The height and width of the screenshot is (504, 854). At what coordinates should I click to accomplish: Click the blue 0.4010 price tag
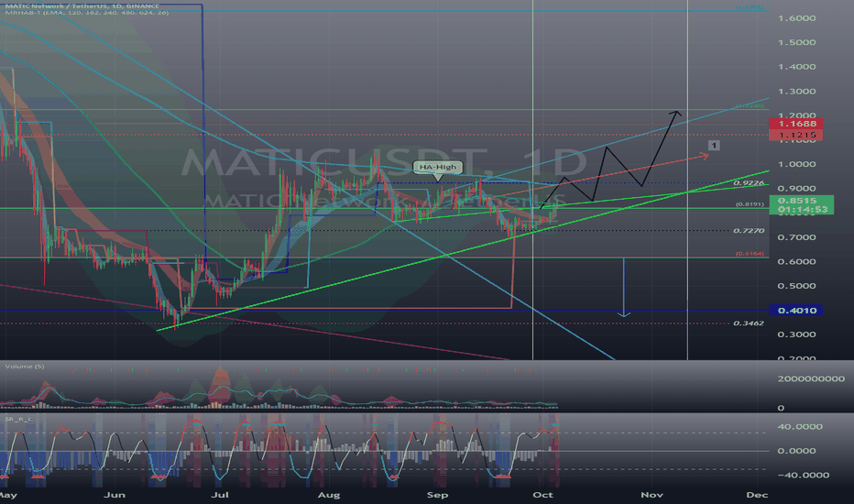[x=795, y=311]
